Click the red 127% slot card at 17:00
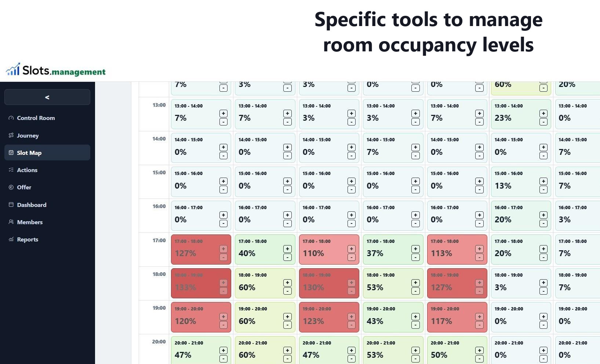This screenshot has width=600, height=364. point(201,250)
